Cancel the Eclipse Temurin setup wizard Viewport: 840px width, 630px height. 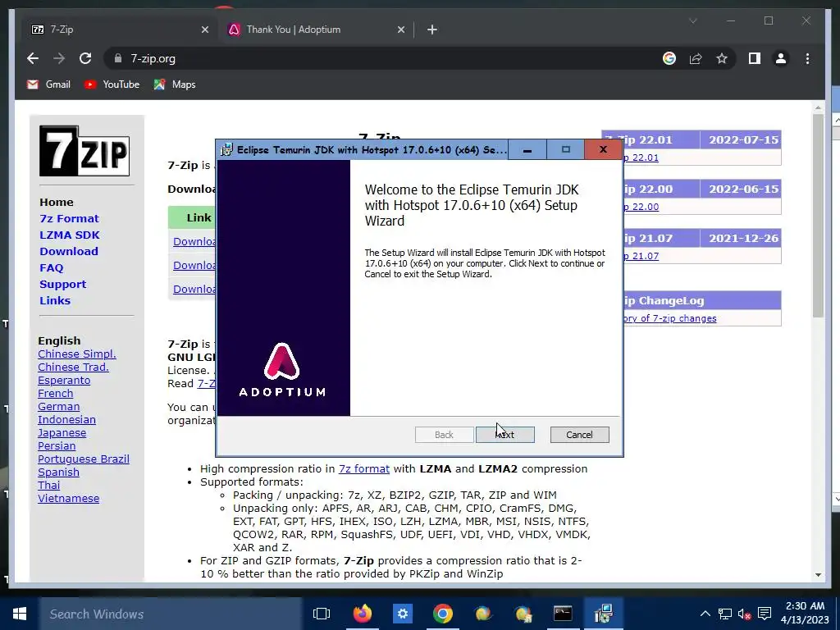click(x=579, y=435)
